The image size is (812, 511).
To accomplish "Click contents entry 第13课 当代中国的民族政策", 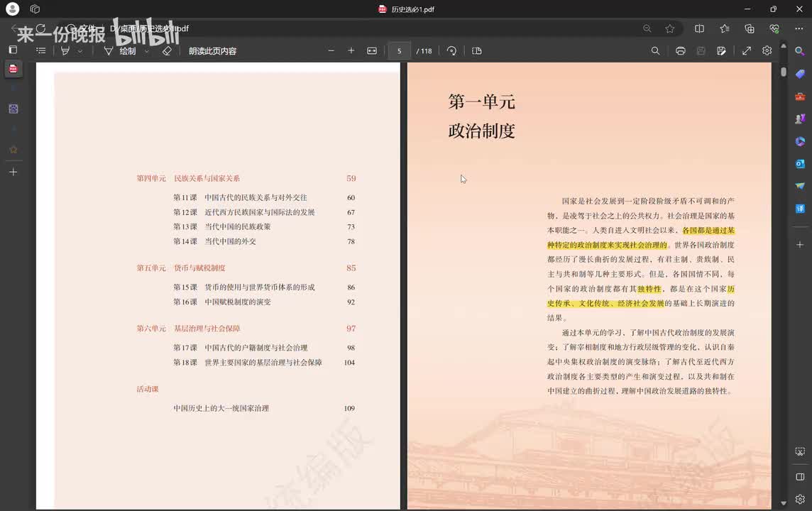I will tap(264, 226).
